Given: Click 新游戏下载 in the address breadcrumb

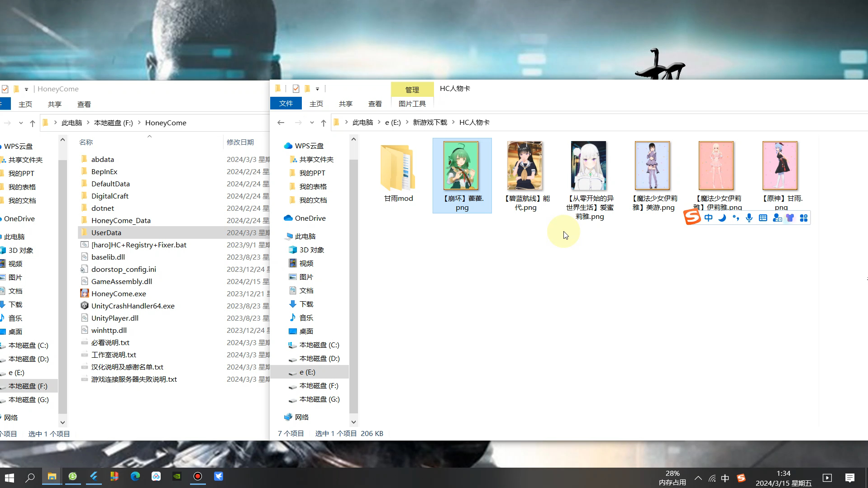Looking at the screenshot, I should [430, 123].
